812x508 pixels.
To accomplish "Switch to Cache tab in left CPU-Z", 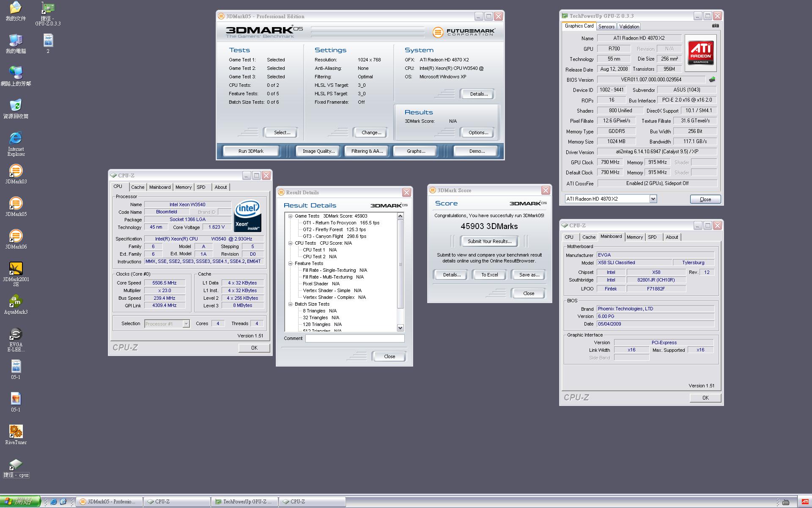I will [x=137, y=187].
